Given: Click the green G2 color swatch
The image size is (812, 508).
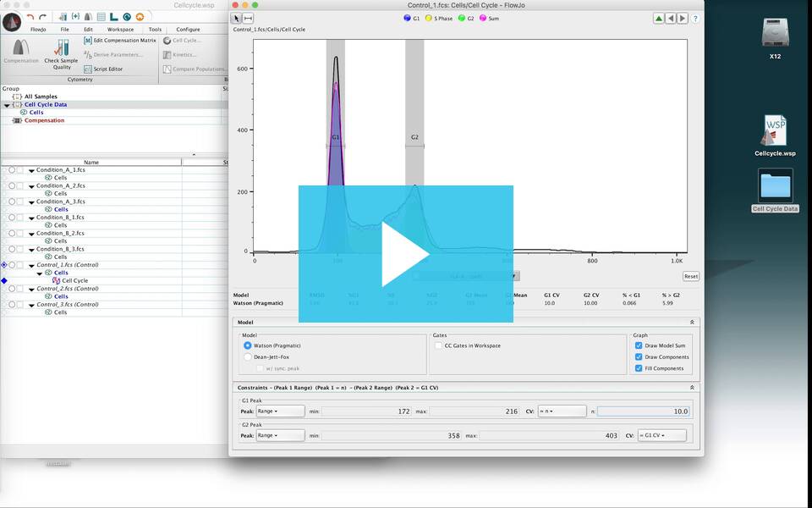Looking at the screenshot, I should tap(462, 18).
